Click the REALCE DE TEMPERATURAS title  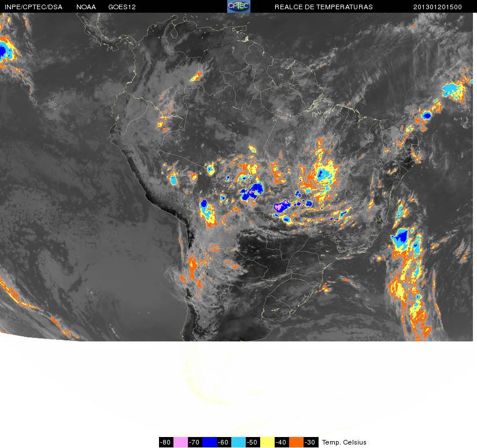[x=323, y=7]
